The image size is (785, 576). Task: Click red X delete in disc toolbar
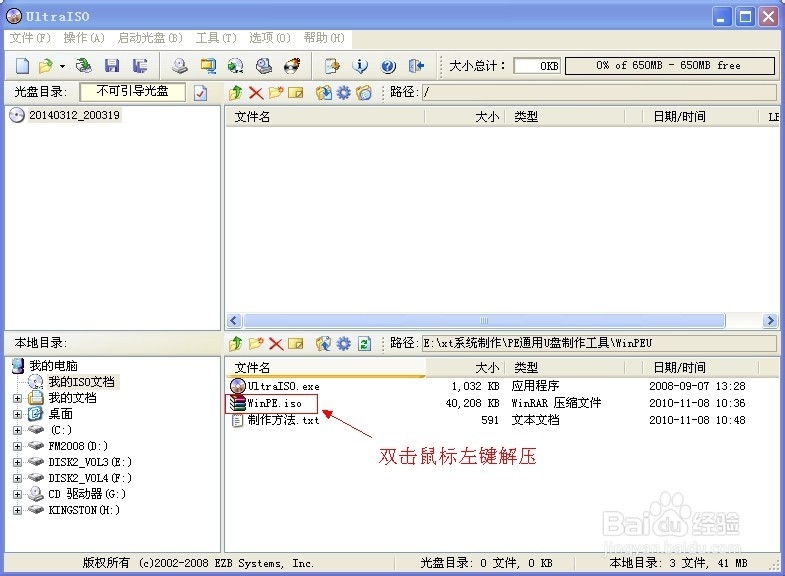click(256, 93)
